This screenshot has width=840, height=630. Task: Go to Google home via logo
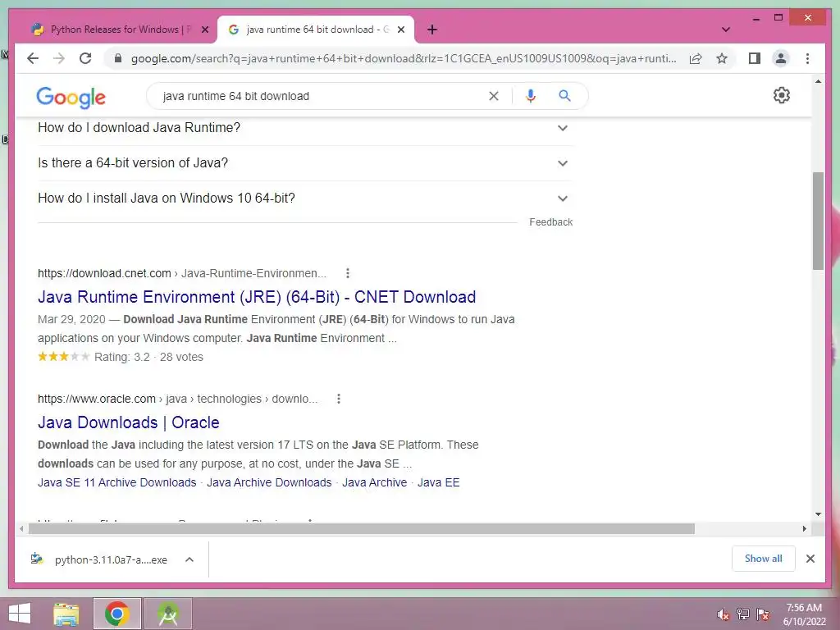(x=71, y=98)
